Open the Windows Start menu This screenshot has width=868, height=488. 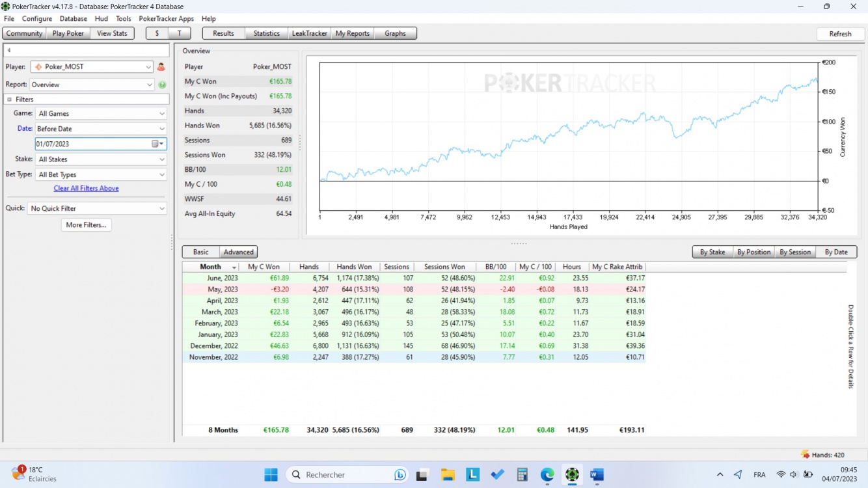click(x=271, y=474)
